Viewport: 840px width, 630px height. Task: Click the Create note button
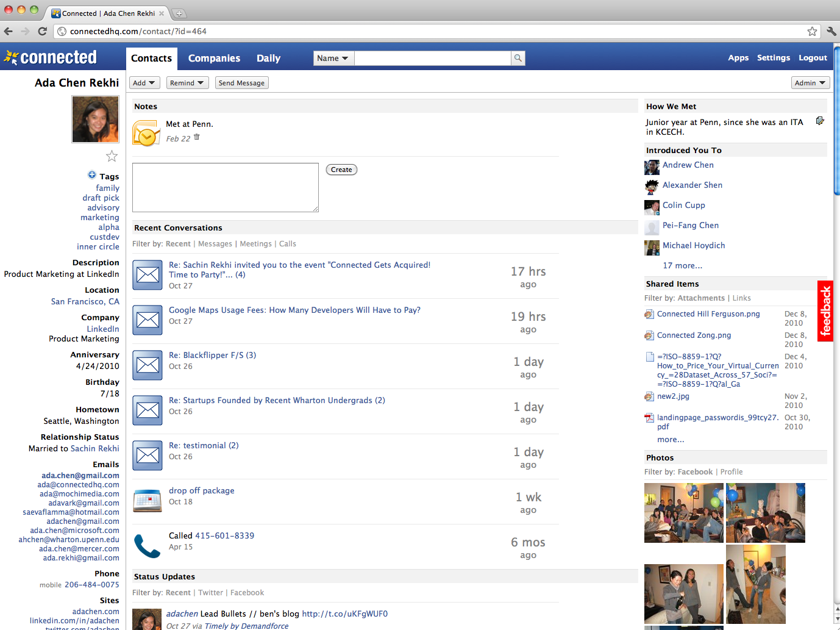click(341, 170)
